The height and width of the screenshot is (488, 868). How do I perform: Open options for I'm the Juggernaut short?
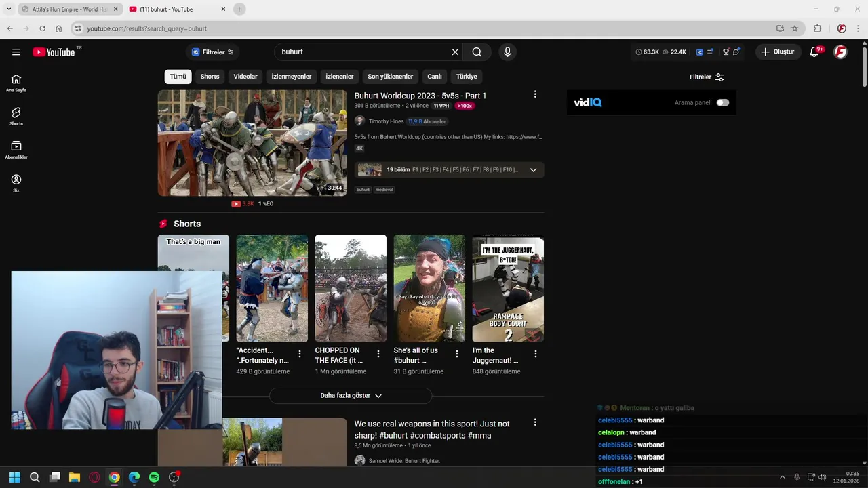point(536,354)
